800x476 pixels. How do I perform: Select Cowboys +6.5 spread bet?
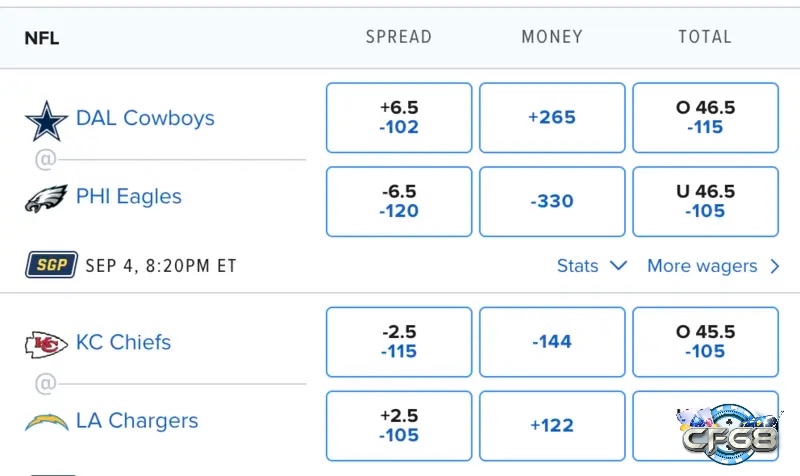click(x=399, y=118)
